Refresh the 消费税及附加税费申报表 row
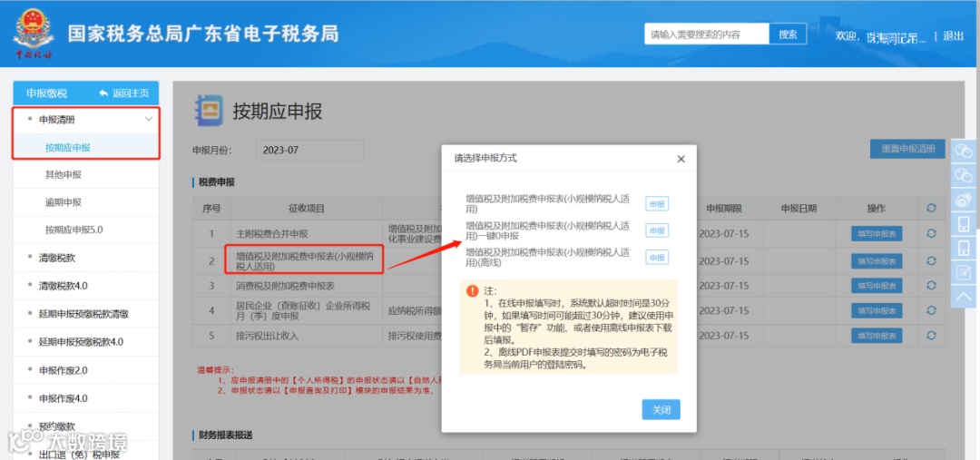 click(931, 286)
